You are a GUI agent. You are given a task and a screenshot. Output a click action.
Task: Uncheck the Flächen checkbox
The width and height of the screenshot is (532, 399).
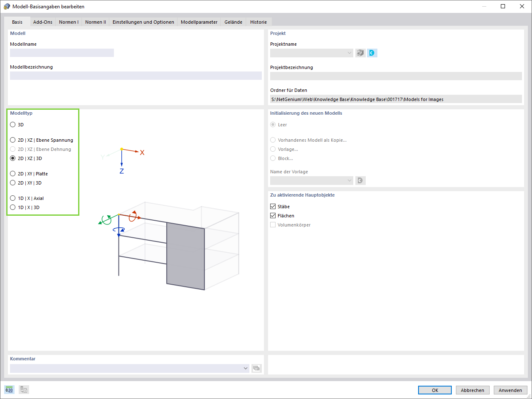coord(273,215)
